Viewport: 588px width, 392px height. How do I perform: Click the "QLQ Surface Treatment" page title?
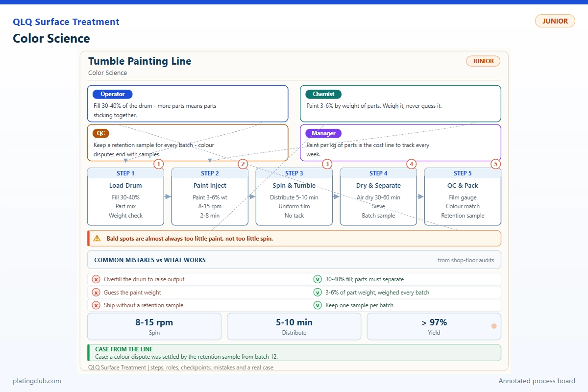click(66, 22)
